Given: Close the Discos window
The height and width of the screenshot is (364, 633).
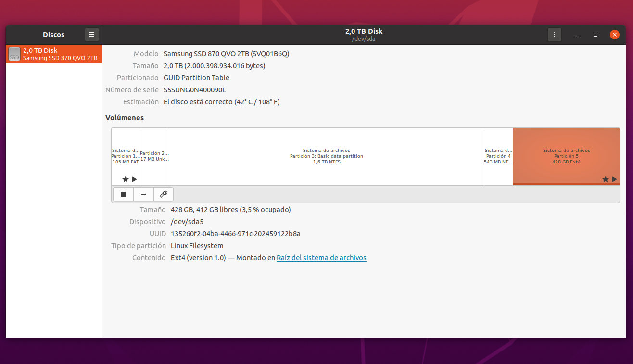Looking at the screenshot, I should pyautogui.click(x=614, y=35).
